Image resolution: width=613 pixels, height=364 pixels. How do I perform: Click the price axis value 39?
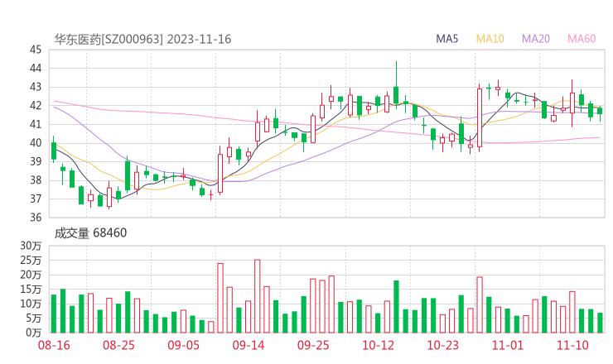[x=36, y=161]
